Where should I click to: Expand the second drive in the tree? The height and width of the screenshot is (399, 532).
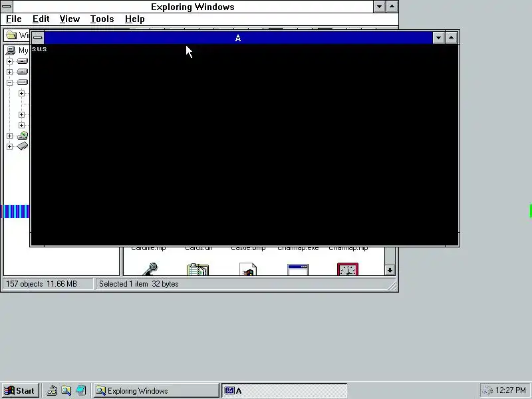coord(9,72)
